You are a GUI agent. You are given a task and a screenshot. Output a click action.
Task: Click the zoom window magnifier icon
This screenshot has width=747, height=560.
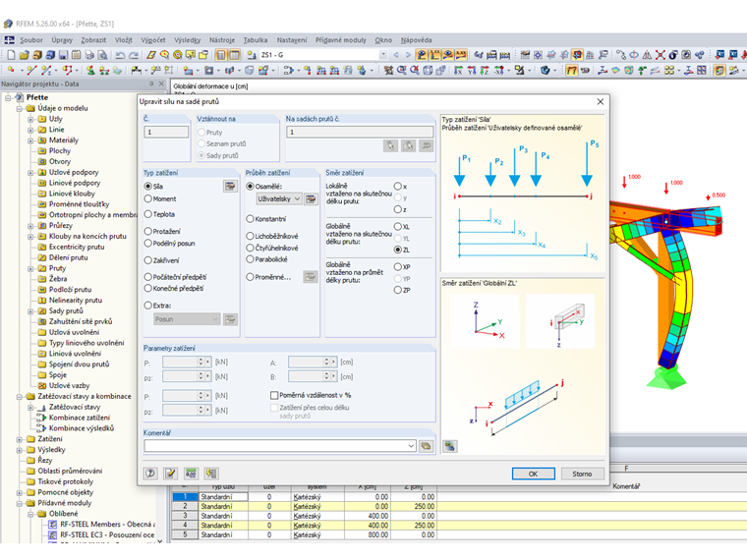coord(402,71)
